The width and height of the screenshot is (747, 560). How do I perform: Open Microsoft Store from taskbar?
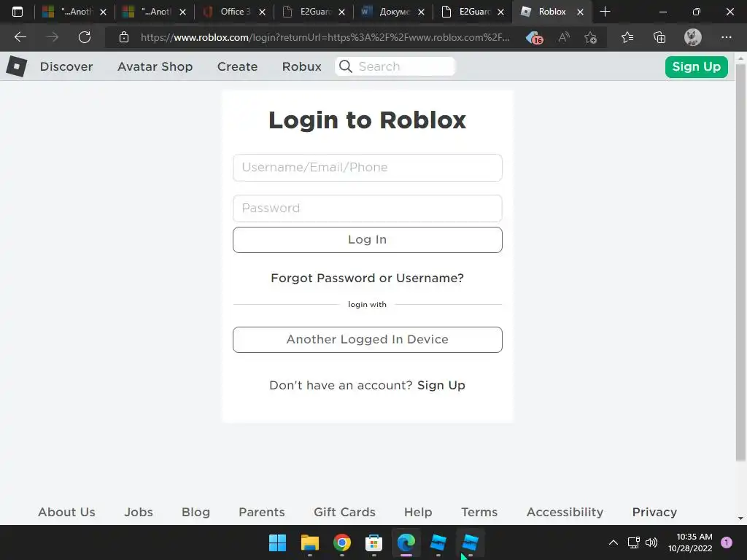(x=373, y=542)
